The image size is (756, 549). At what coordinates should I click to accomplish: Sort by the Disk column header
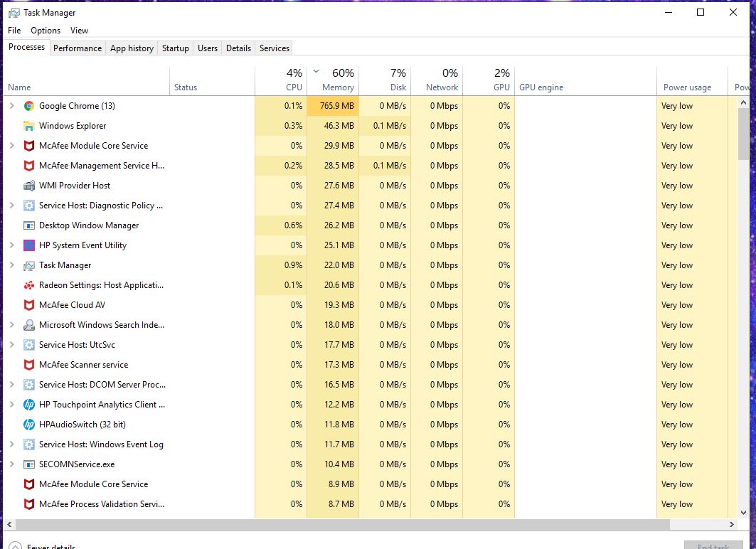(x=385, y=80)
